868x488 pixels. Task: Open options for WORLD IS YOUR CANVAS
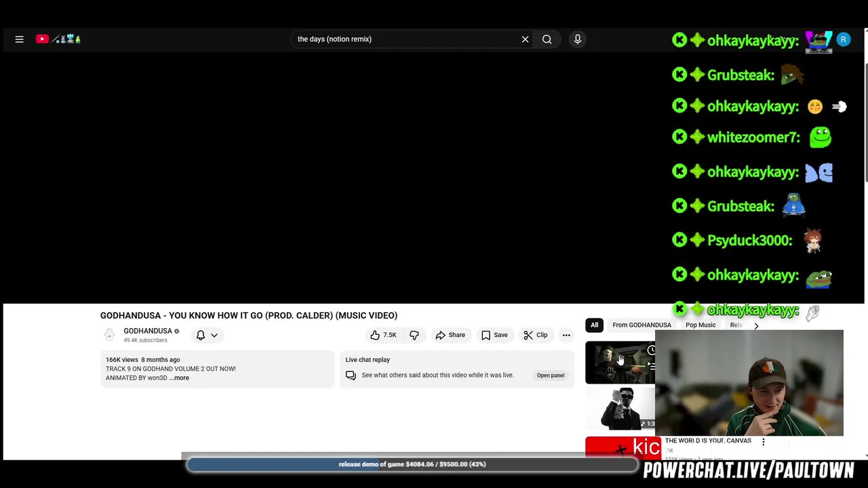tap(763, 442)
